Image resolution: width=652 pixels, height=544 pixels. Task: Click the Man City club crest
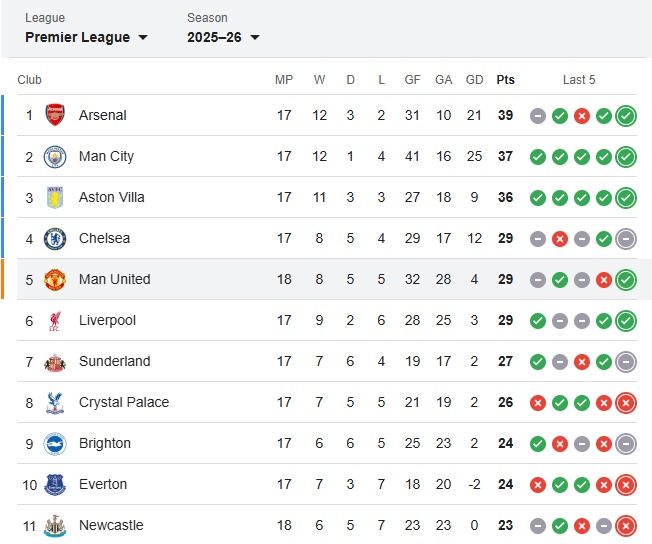point(55,156)
